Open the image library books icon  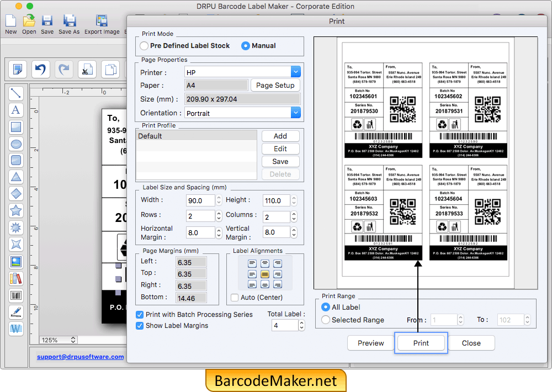16,279
